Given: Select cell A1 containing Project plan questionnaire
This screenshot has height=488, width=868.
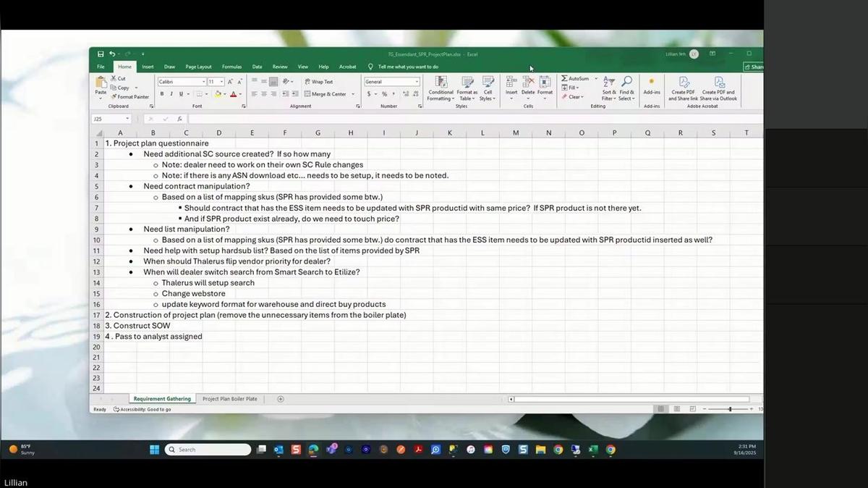Looking at the screenshot, I should click(x=120, y=143).
